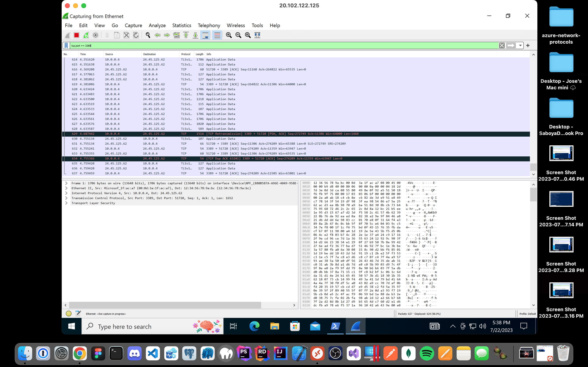Open the Statistics menu

(x=182, y=25)
